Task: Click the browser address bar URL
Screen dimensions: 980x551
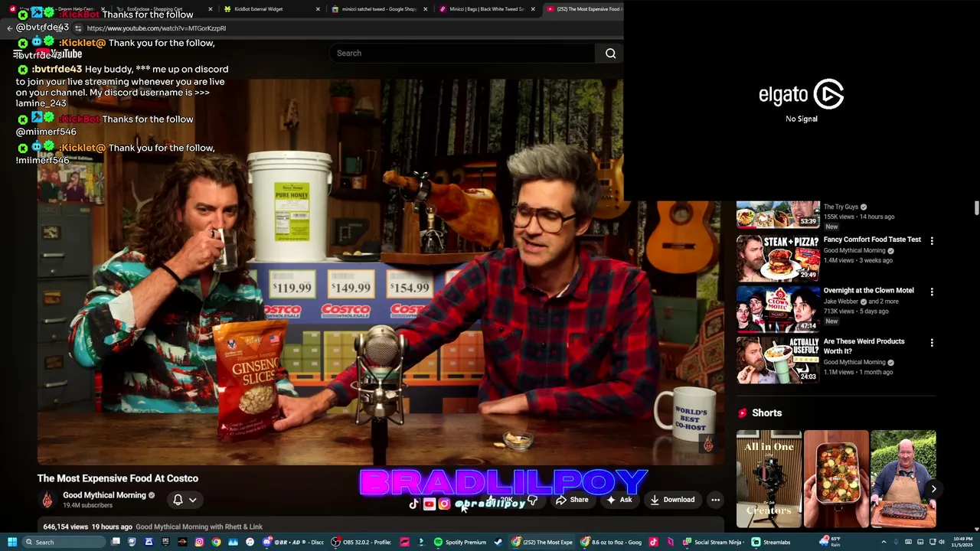Action: point(156,28)
